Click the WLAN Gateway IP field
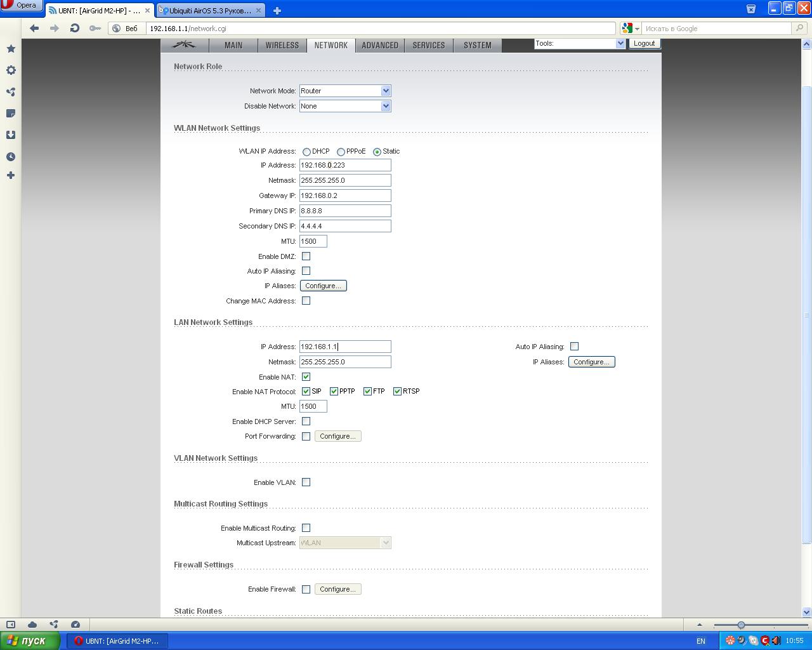Viewport: 812px width, 650px height. click(x=345, y=196)
